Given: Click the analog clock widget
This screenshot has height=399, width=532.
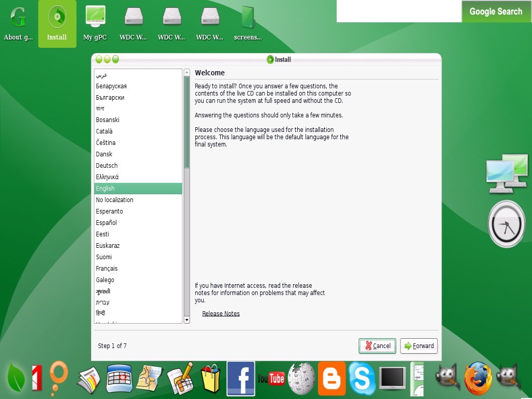Looking at the screenshot, I should pyautogui.click(x=507, y=224).
